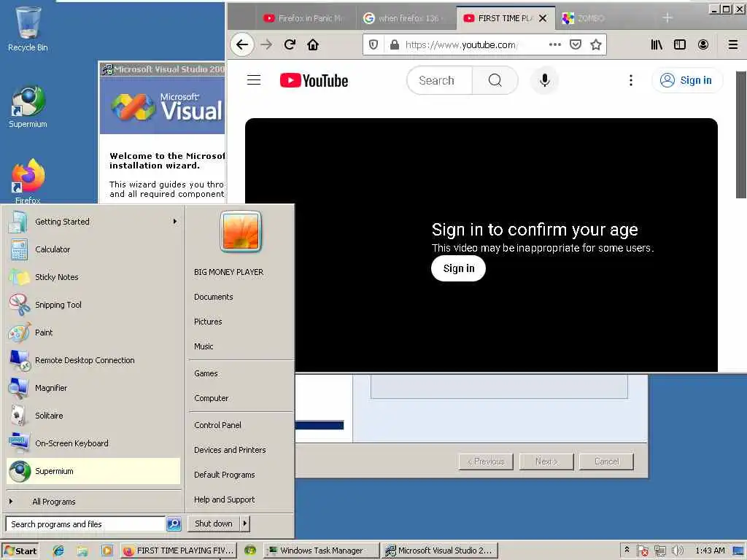Open the tracking protection shield icon
Image resolution: width=747 pixels, height=560 pixels.
pos(373,44)
